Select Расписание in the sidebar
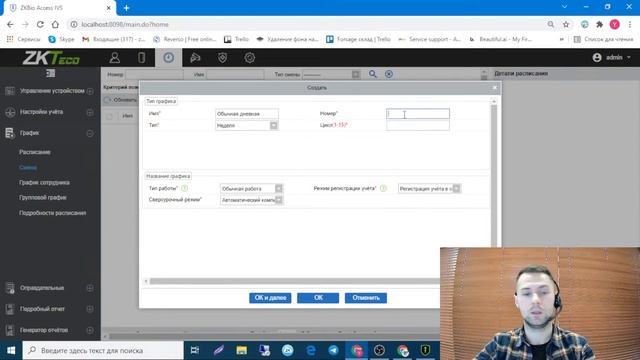 tap(35, 152)
